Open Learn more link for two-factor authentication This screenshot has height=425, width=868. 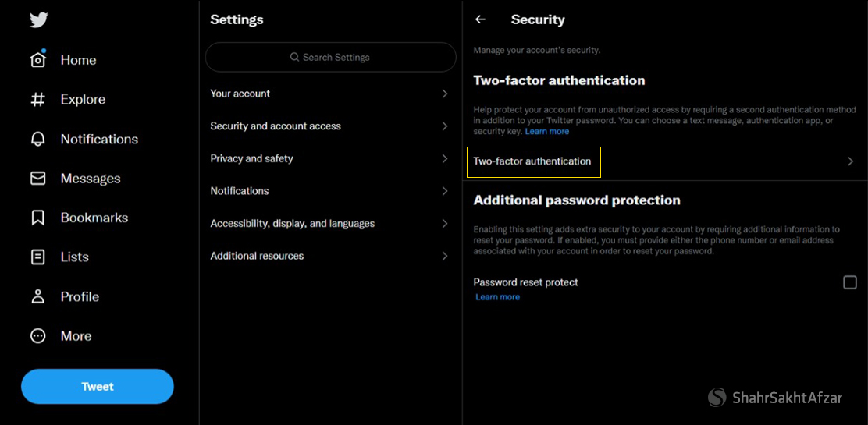tap(546, 132)
